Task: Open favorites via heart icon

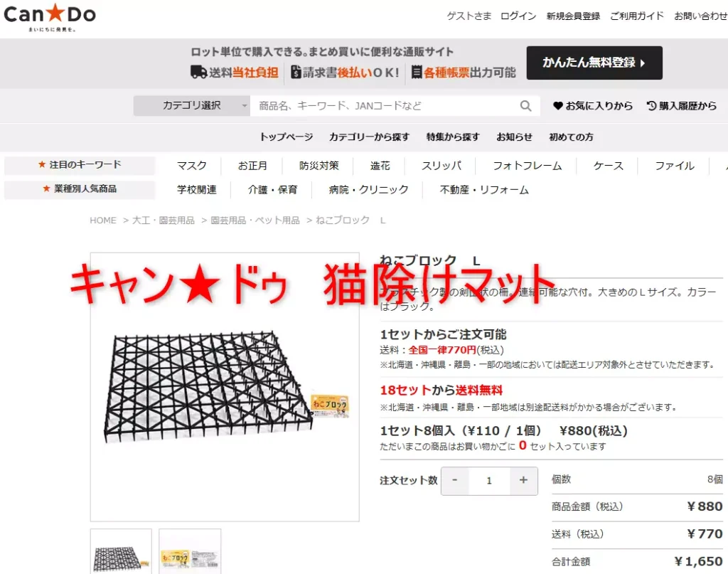Action: 557,106
